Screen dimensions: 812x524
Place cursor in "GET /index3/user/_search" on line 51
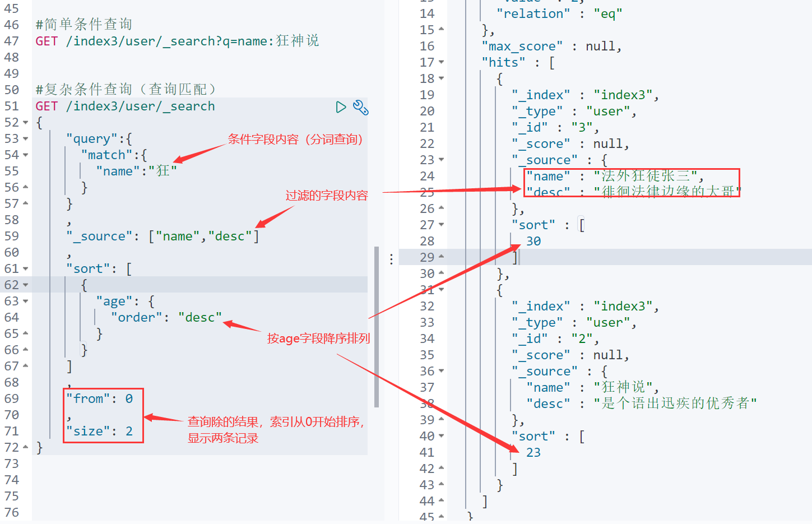[x=125, y=106]
